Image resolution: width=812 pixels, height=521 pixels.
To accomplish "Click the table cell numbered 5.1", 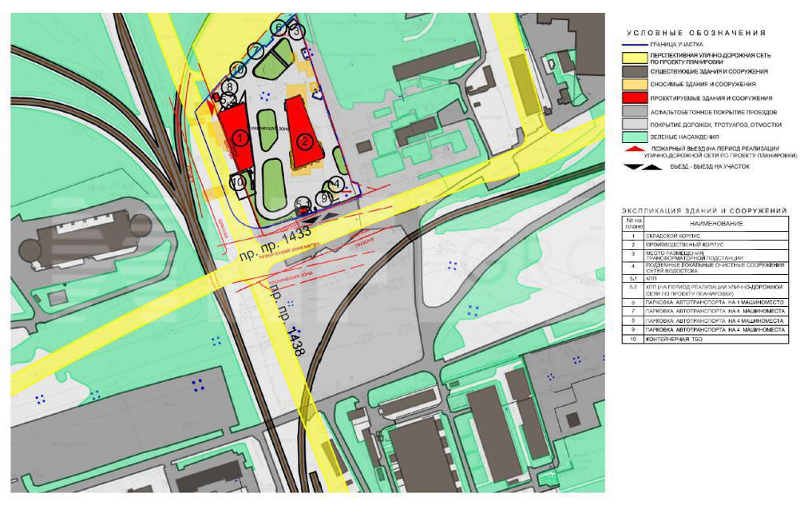I will 633,279.
